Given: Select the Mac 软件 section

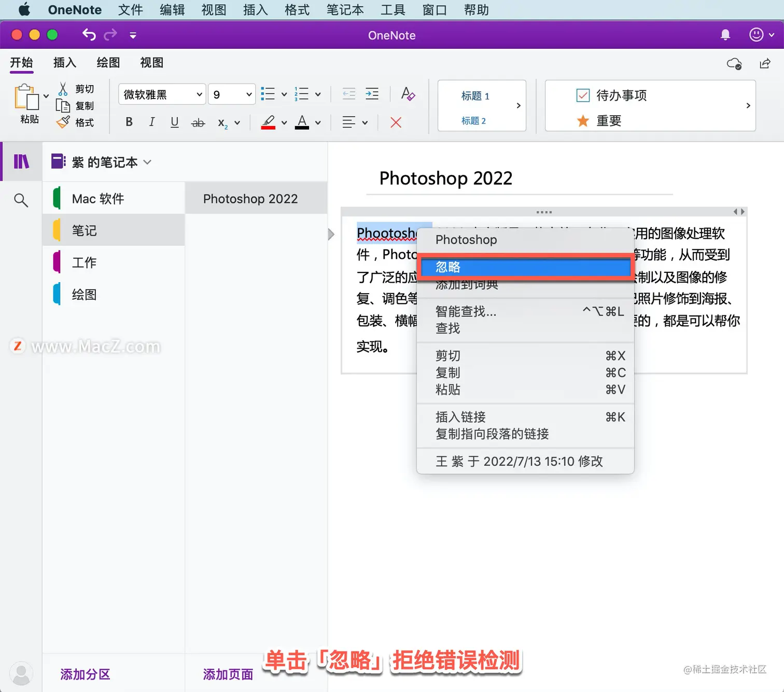Looking at the screenshot, I should 114,199.
